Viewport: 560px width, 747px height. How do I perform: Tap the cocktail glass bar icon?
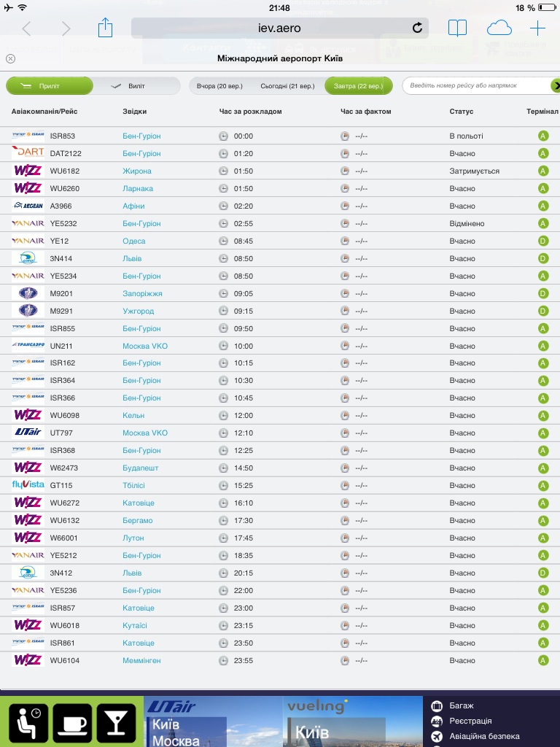116,723
